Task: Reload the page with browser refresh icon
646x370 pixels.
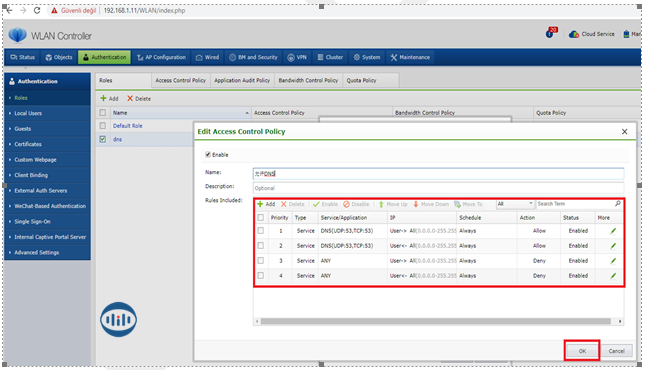Action: pos(37,10)
